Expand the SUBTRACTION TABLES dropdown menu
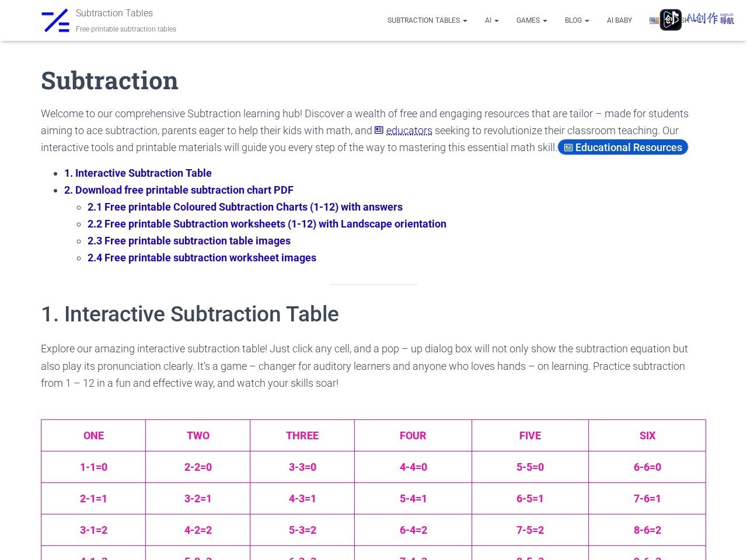The image size is (747, 560). pyautogui.click(x=427, y=20)
